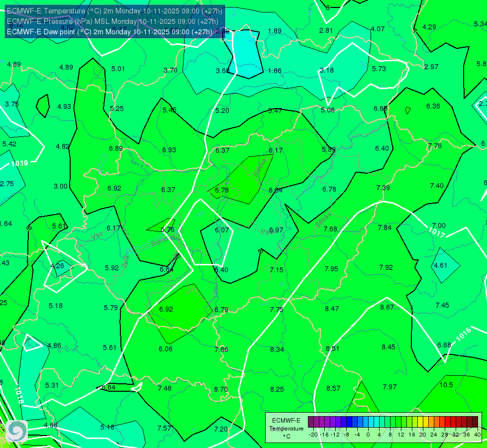
Task: Select the ECMWF-E Temperature 2m layer label
Action: point(114,11)
